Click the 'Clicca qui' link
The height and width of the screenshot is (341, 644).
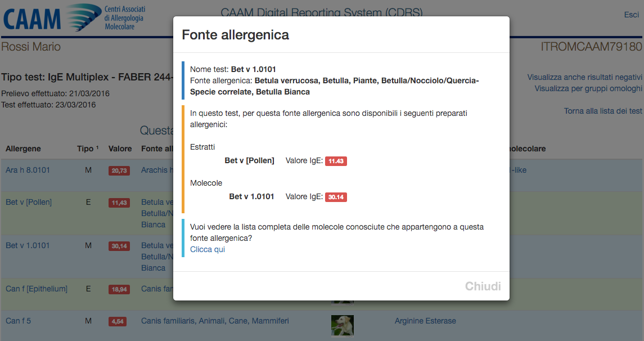pyautogui.click(x=208, y=249)
